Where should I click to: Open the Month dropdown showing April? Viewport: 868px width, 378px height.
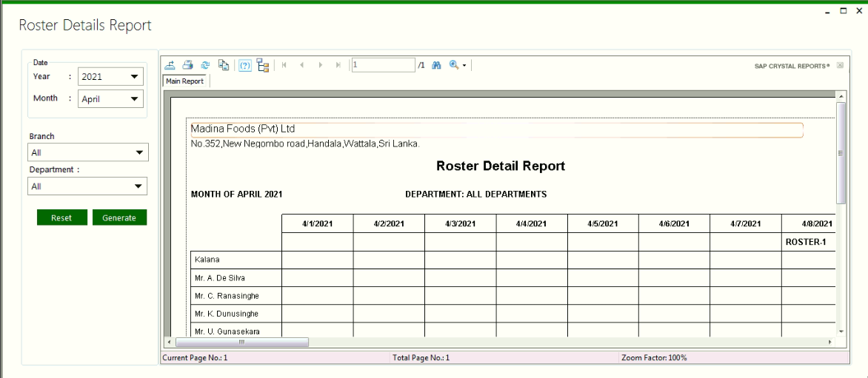click(111, 99)
